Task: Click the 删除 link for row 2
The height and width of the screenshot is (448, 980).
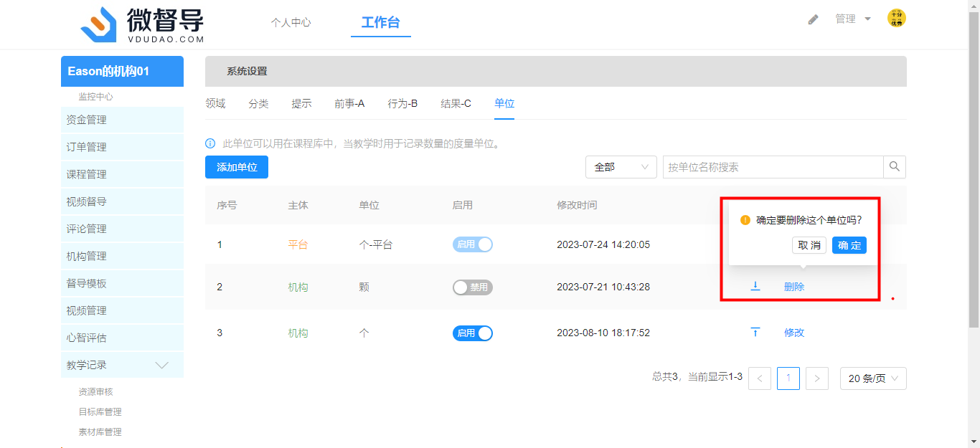Action: [794, 287]
